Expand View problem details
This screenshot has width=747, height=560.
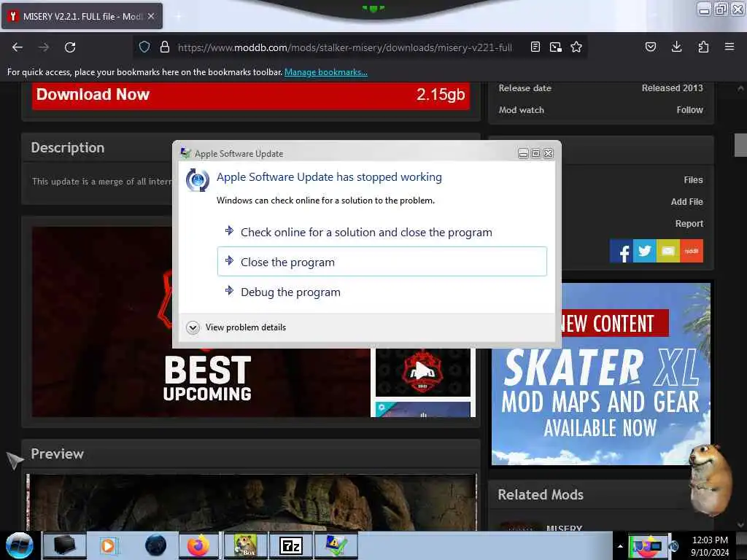pos(236,327)
